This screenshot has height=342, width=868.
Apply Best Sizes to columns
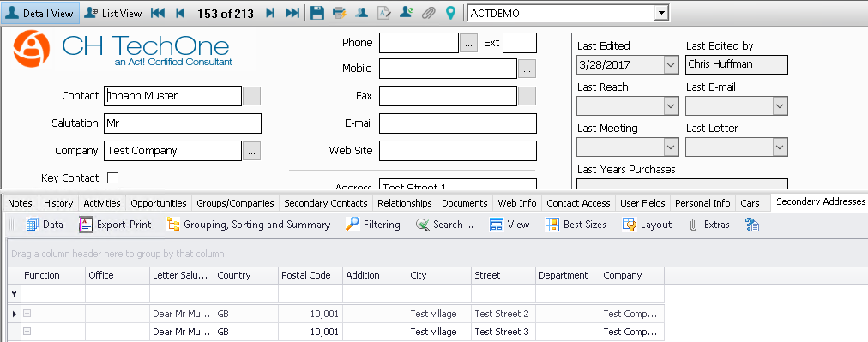point(576,225)
